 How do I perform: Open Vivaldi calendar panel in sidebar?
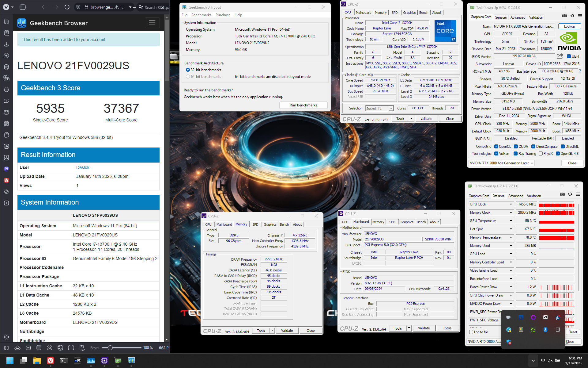pos(6,124)
